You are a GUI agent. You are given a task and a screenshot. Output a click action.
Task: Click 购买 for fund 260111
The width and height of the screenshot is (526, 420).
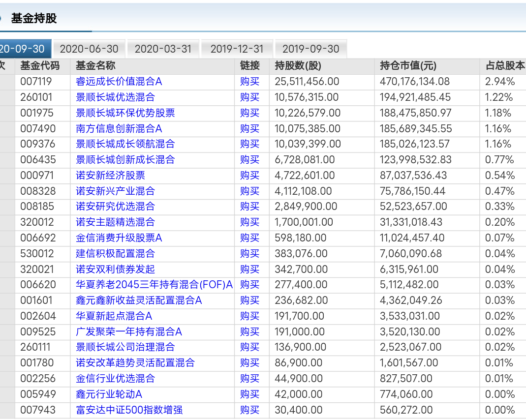coord(250,347)
